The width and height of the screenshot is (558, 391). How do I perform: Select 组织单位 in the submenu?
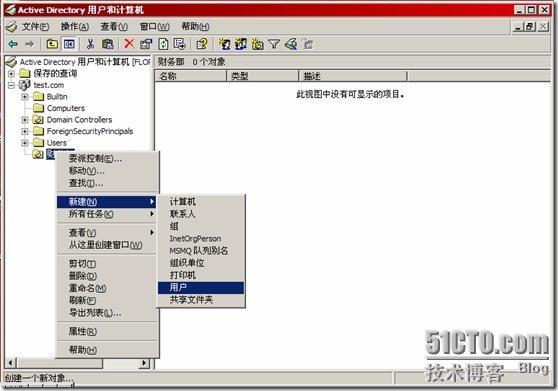pyautogui.click(x=201, y=263)
